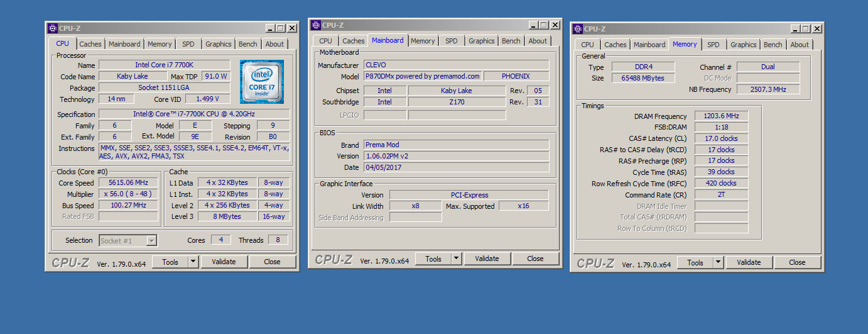
Task: Open the Socket #1 selection dropdown
Action: (151, 240)
